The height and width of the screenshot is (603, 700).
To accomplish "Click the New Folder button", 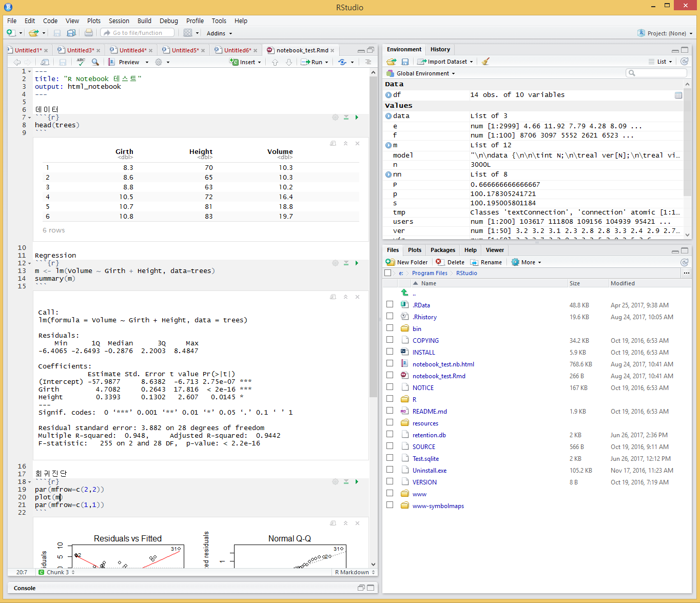I will (x=407, y=262).
